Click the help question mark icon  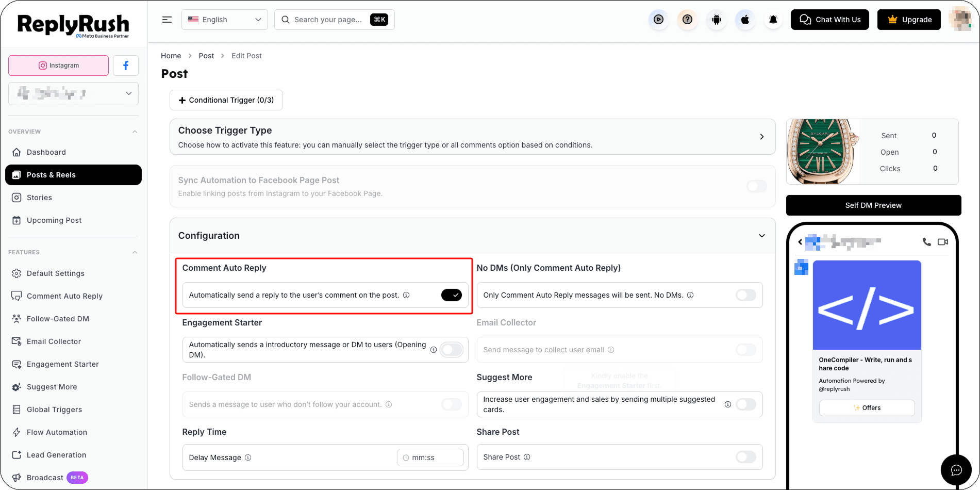pyautogui.click(x=687, y=20)
